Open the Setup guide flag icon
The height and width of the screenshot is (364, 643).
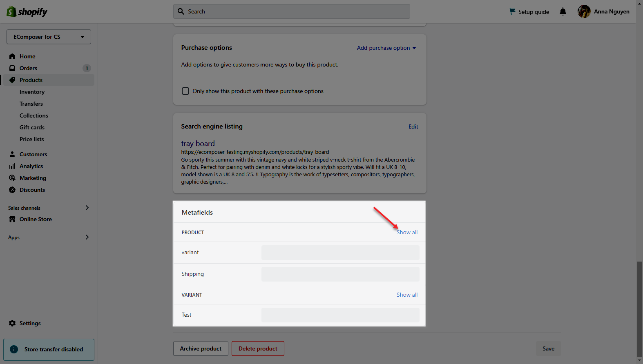click(x=512, y=11)
